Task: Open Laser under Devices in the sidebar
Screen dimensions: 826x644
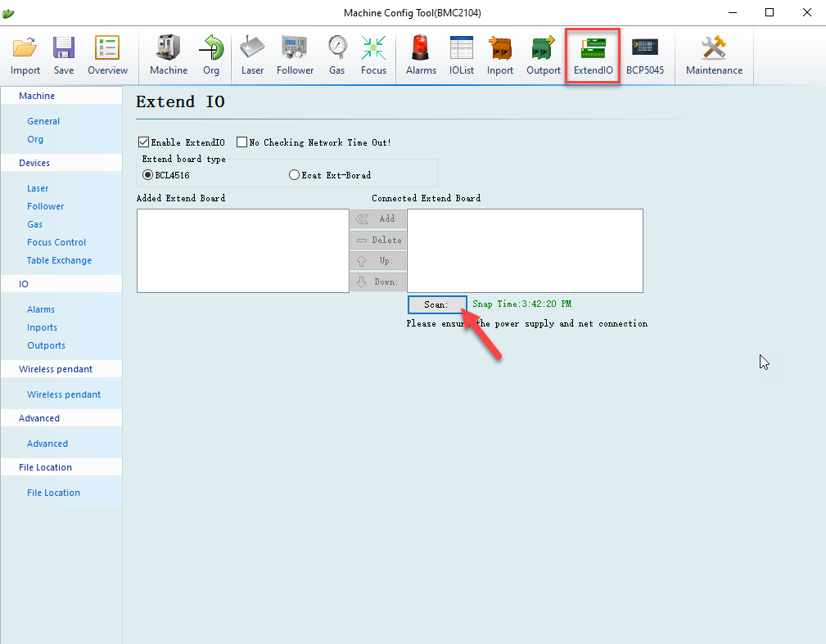Action: point(38,188)
